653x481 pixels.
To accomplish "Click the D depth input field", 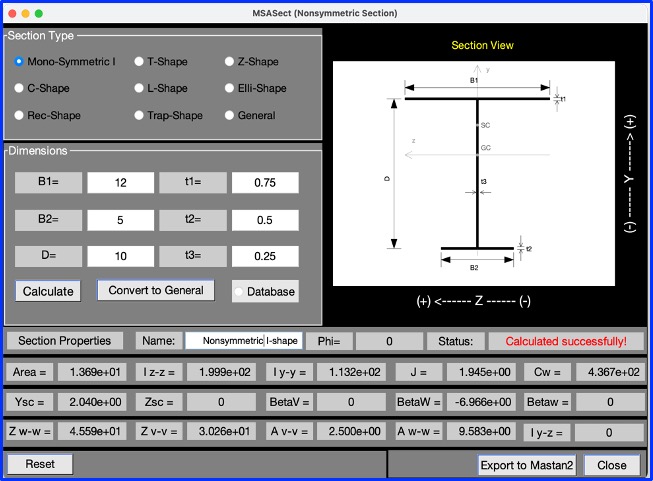I will tap(120, 255).
